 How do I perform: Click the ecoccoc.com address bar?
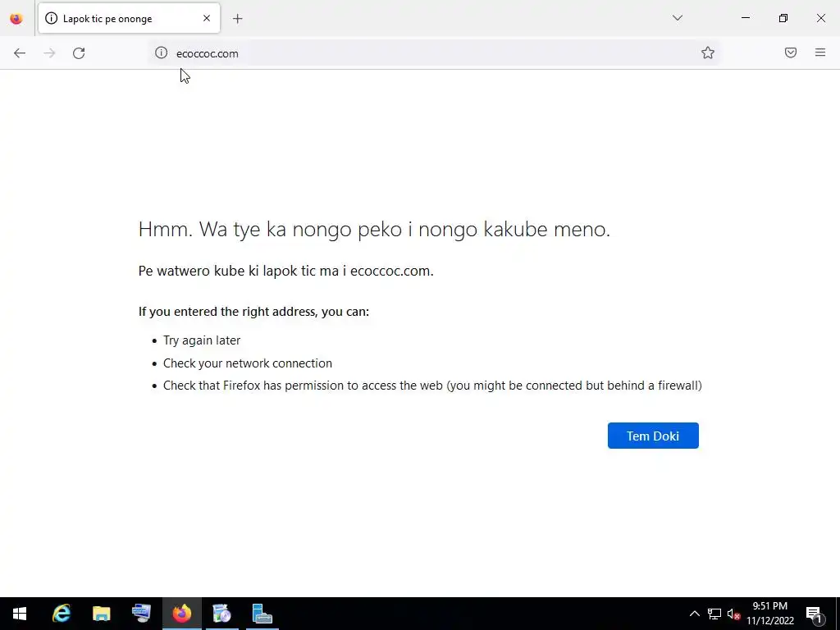coord(434,53)
